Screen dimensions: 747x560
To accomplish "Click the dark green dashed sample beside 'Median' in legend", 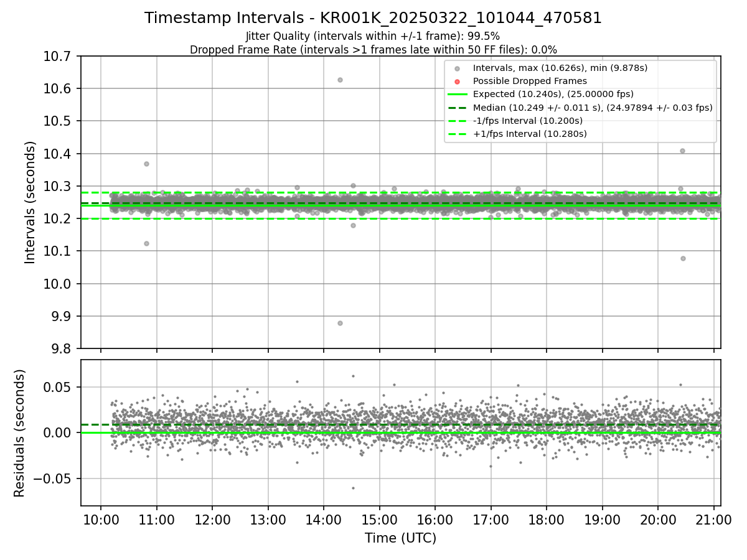I will 458,108.
